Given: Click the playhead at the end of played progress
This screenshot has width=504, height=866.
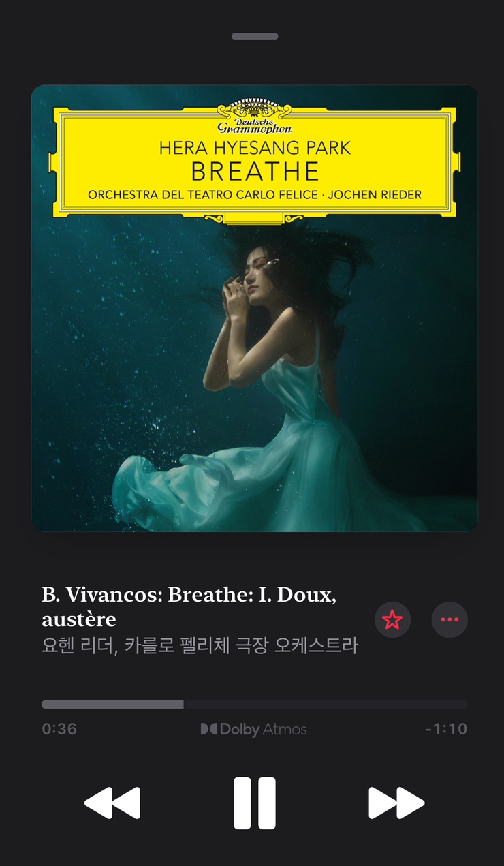Looking at the screenshot, I should click(183, 705).
